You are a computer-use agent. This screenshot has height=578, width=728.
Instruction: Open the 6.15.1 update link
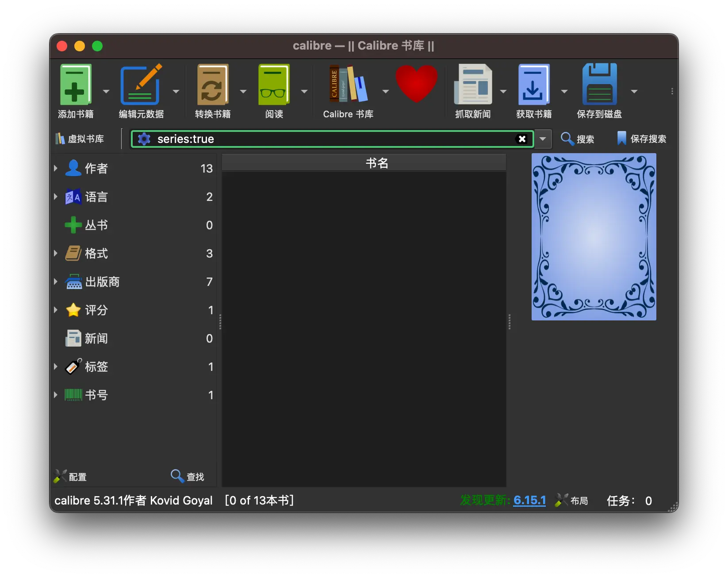pyautogui.click(x=529, y=501)
